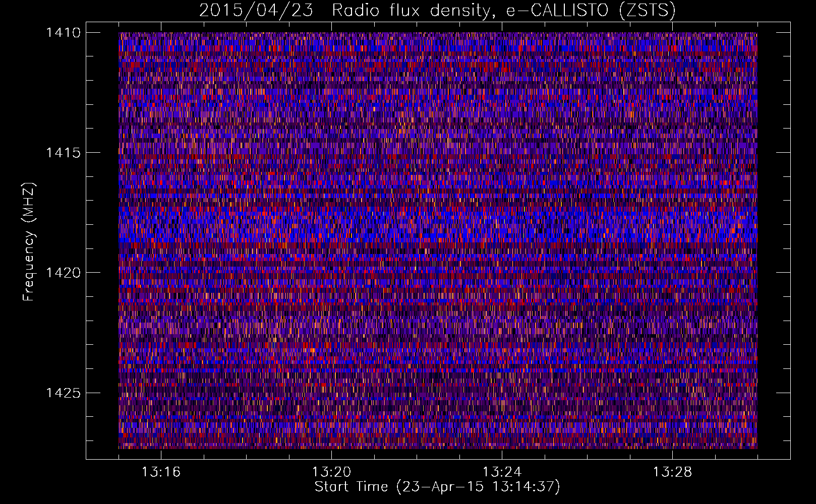Click the 'Frequency (MHZ)' y-axis title
The image size is (816, 504).
tap(29, 242)
